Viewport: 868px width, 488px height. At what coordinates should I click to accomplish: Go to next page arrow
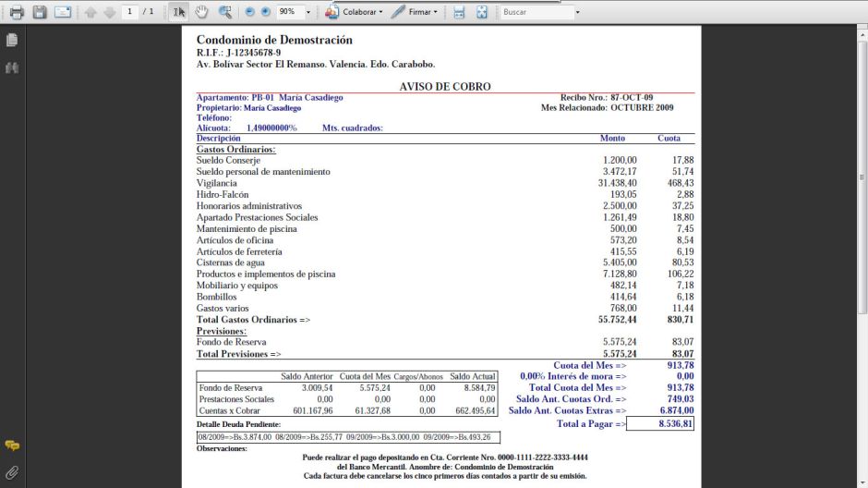pos(110,12)
